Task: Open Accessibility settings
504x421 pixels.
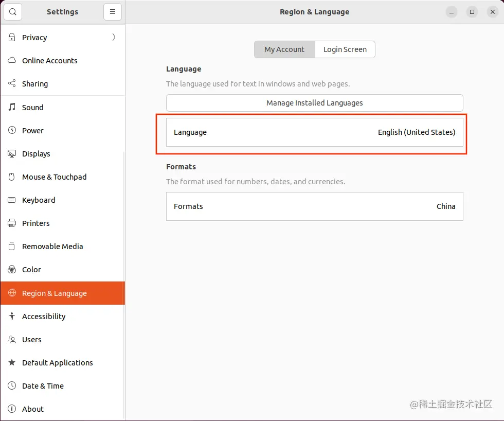Action: (63, 317)
